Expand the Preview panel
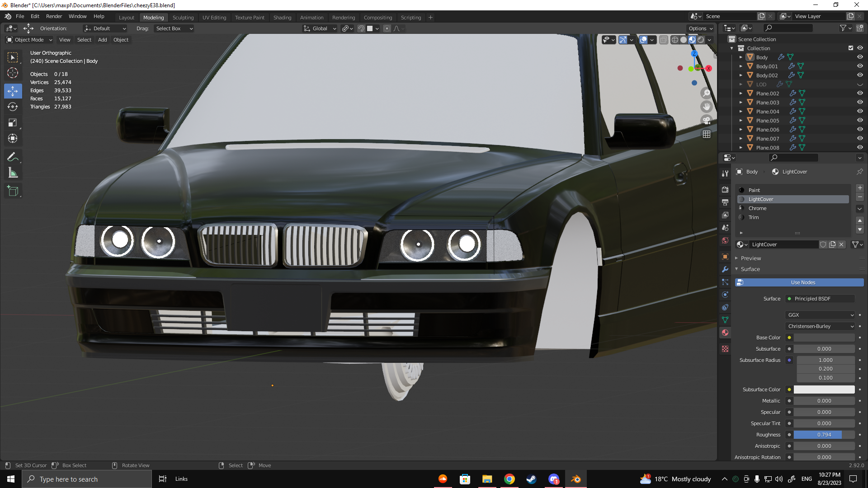Viewport: 868px width, 488px height. 750,258
